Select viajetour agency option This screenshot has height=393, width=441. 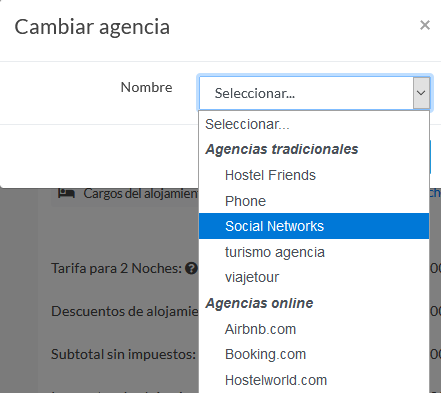[314, 277]
